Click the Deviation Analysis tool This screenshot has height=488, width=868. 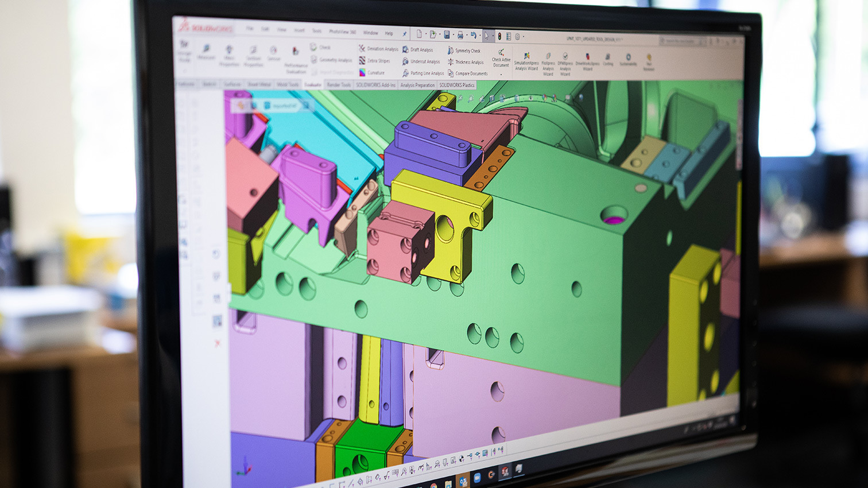point(378,49)
